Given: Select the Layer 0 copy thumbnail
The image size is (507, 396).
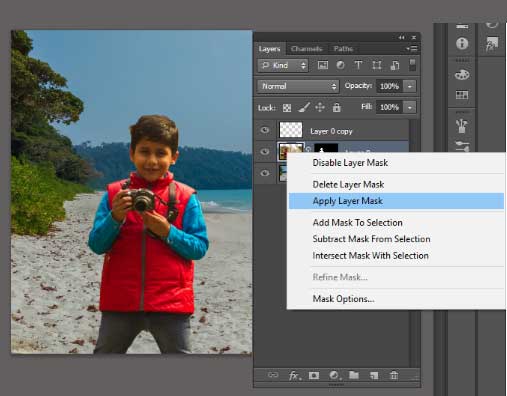Looking at the screenshot, I should coord(291,130).
